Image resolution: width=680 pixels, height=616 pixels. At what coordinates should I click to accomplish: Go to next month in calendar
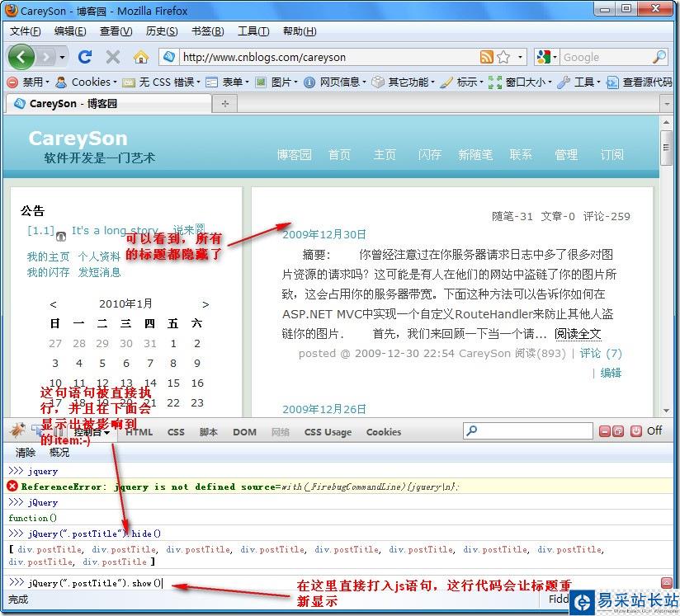coord(205,304)
